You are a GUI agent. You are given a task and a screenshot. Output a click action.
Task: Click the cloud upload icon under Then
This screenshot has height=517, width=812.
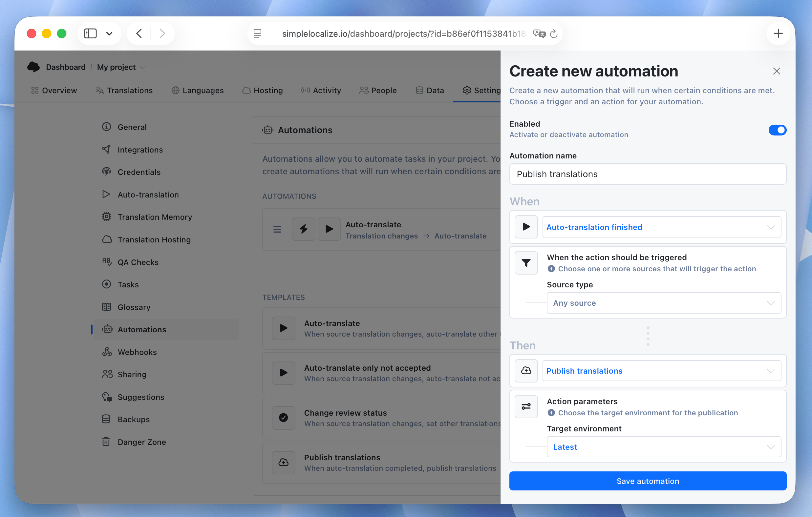(x=526, y=371)
